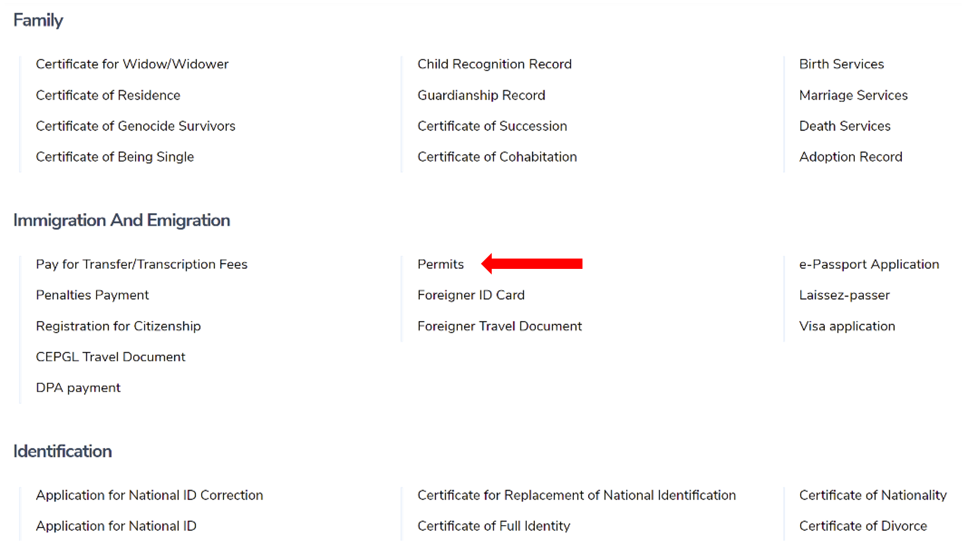Open Application for National ID Correction
Screen dimensions: 980x551
click(149, 495)
